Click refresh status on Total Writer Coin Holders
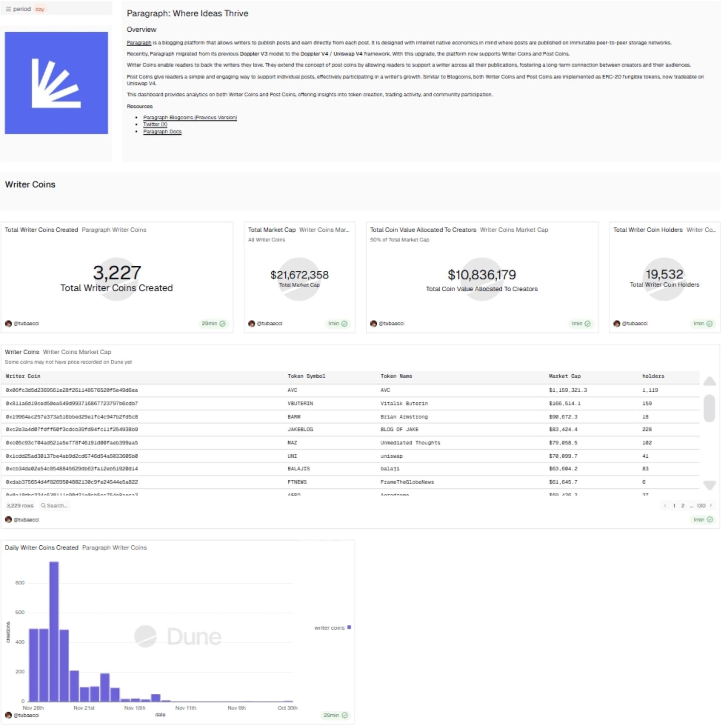The width and height of the screenshot is (728, 726). click(x=703, y=323)
